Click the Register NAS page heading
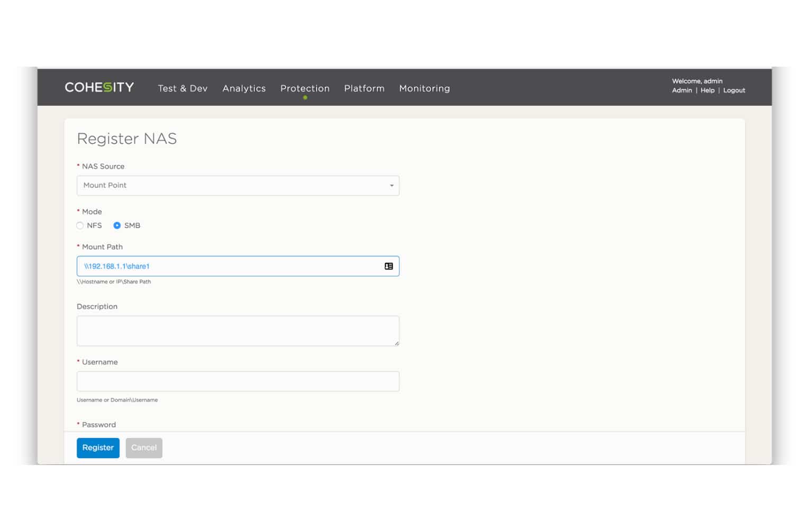 click(x=127, y=139)
